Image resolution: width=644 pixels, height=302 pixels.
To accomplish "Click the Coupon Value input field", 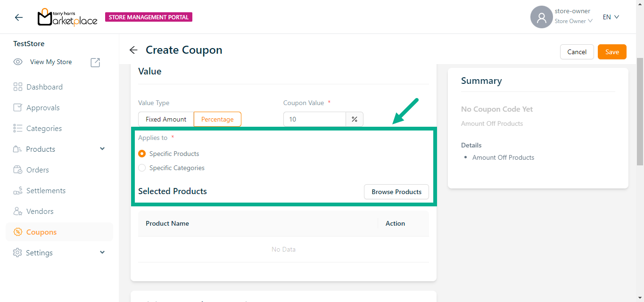I will pos(314,119).
